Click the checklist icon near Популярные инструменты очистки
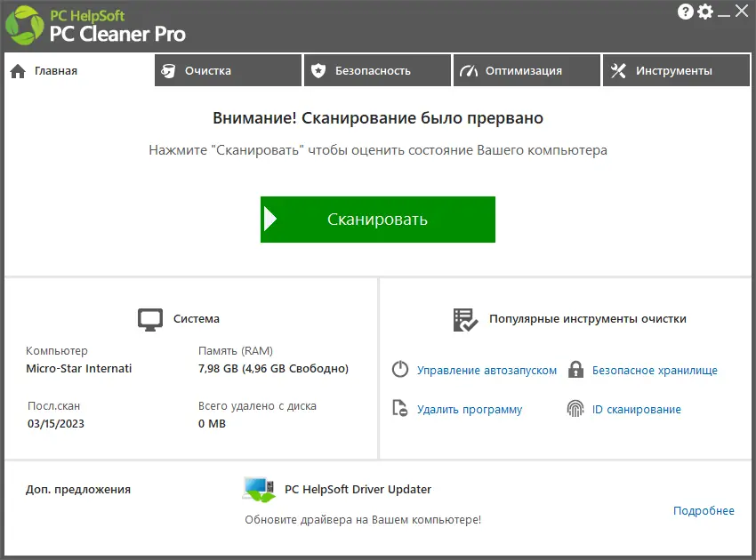The width and height of the screenshot is (756, 560). 464,319
